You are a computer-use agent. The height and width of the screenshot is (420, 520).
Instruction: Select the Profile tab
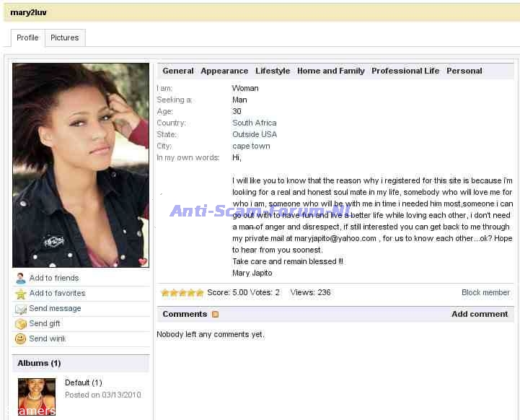click(x=27, y=38)
